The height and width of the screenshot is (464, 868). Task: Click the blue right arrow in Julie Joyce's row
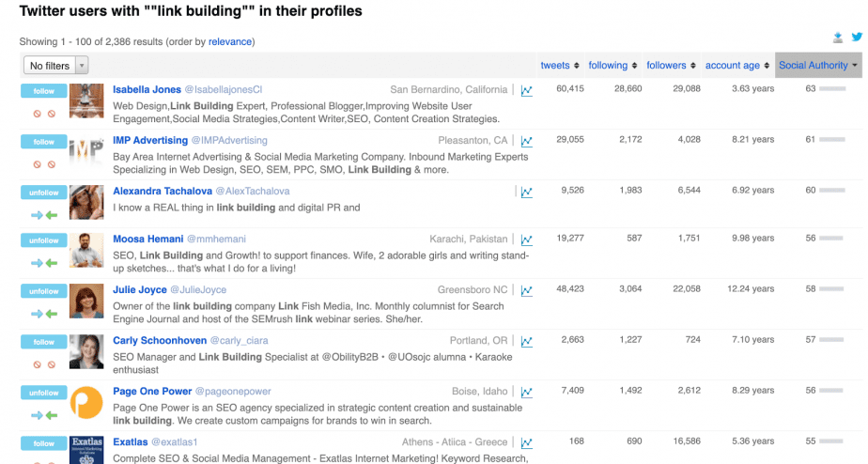[37, 314]
